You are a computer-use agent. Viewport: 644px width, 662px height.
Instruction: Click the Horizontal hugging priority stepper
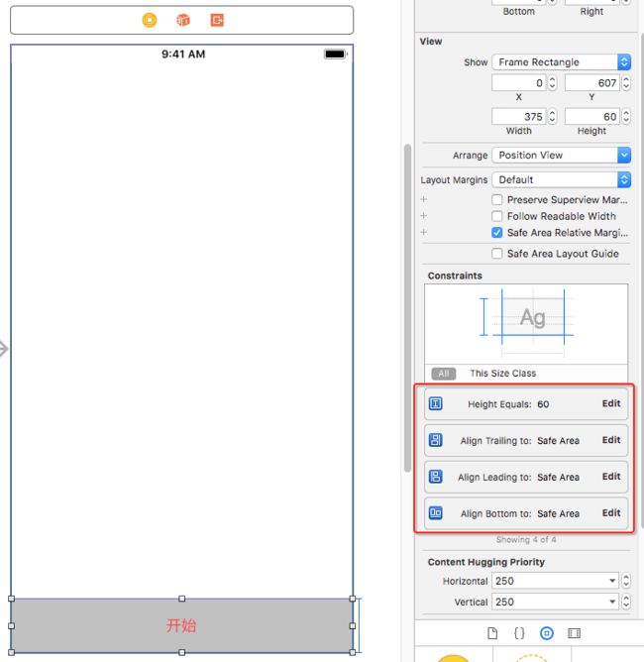pos(626,581)
